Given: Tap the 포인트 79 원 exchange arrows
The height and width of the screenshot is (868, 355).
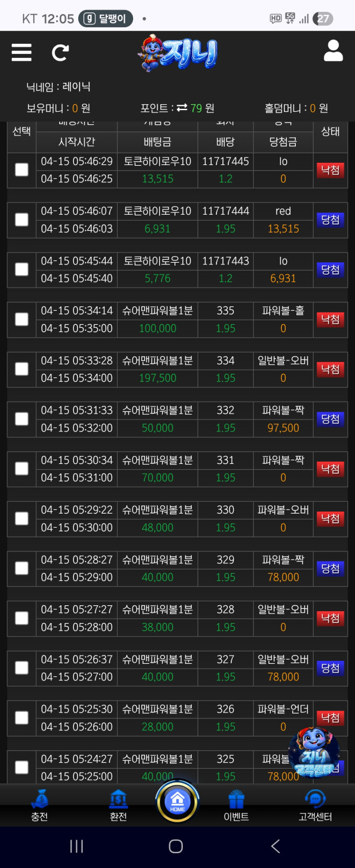Looking at the screenshot, I should pos(182,108).
